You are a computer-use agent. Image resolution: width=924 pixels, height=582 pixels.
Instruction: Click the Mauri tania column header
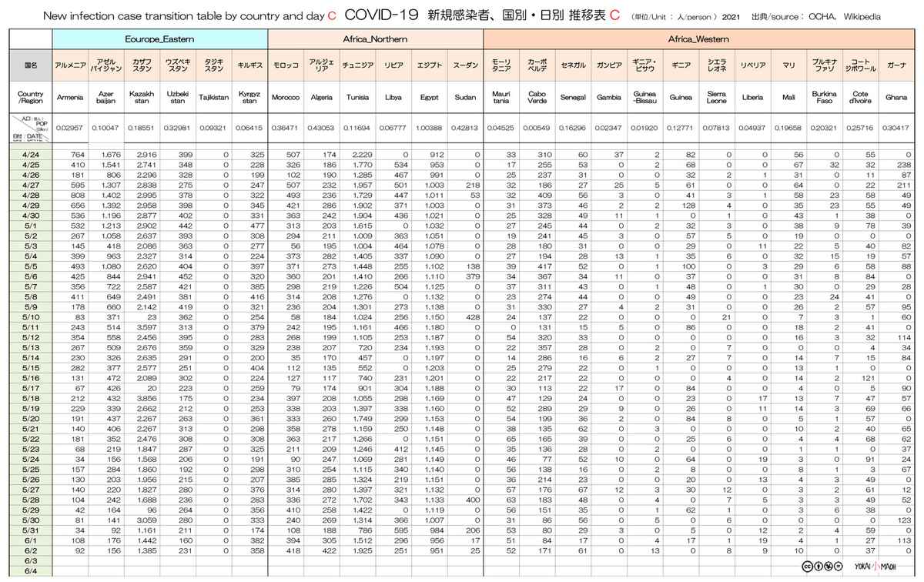tap(501, 98)
